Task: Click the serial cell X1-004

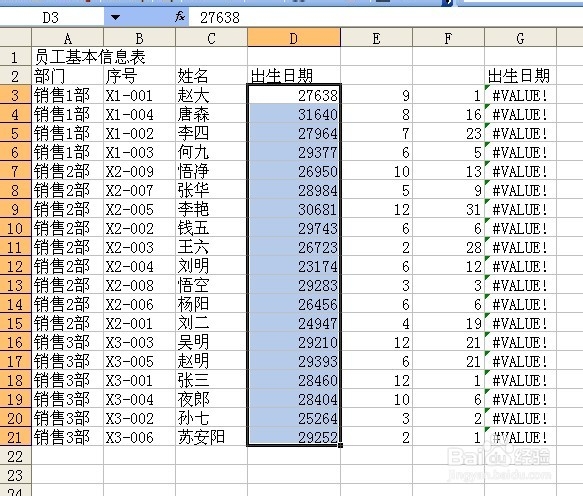Action: coord(139,114)
